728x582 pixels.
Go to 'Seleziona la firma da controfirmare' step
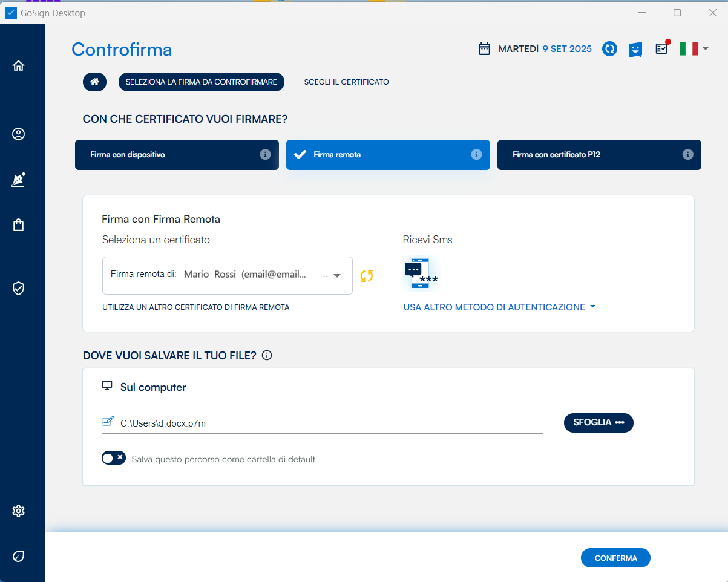point(201,82)
